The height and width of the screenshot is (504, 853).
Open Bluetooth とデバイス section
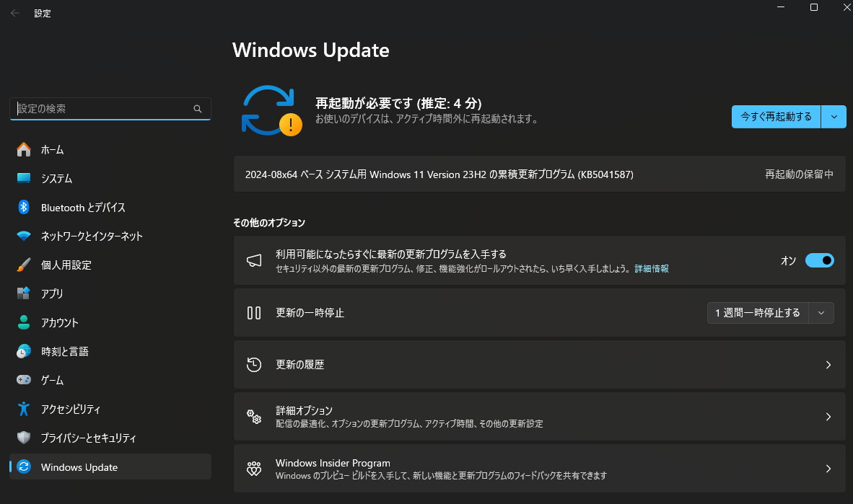(83, 207)
